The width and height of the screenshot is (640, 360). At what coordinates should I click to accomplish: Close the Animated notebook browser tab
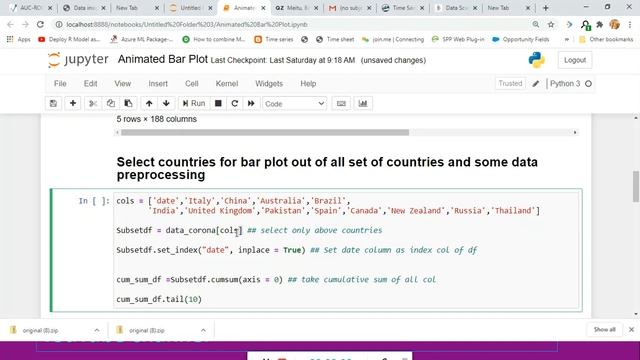coord(263,8)
